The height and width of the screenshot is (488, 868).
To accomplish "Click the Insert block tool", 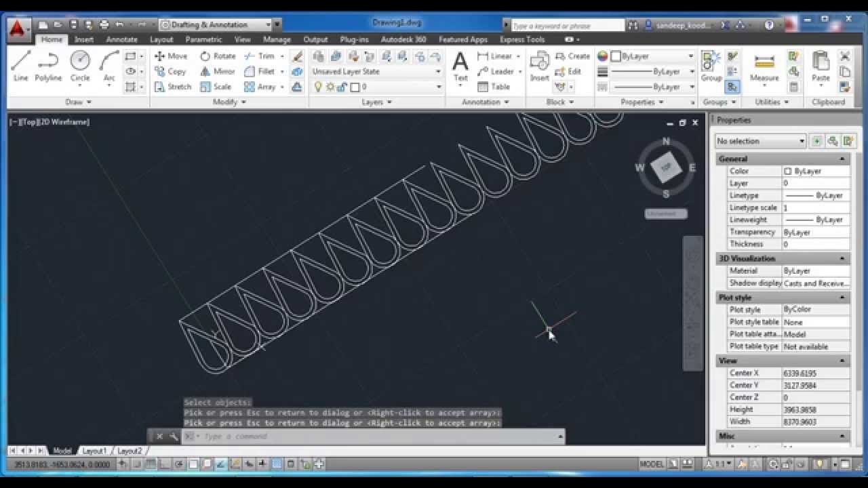I will [539, 66].
